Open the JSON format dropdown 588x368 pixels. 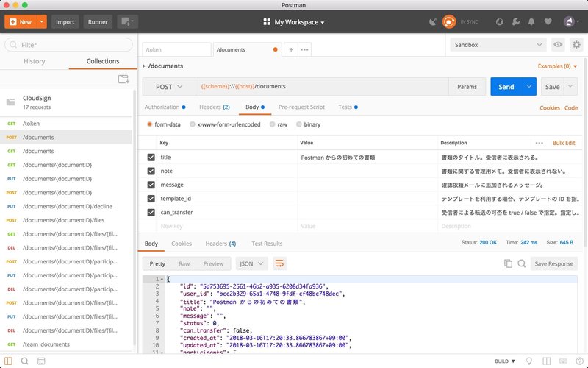251,263
